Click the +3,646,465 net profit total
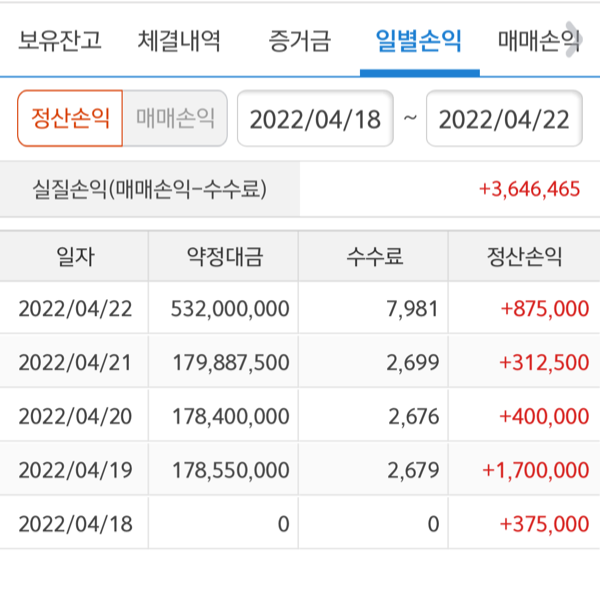Screen dimensions: 600x600 click(x=529, y=188)
